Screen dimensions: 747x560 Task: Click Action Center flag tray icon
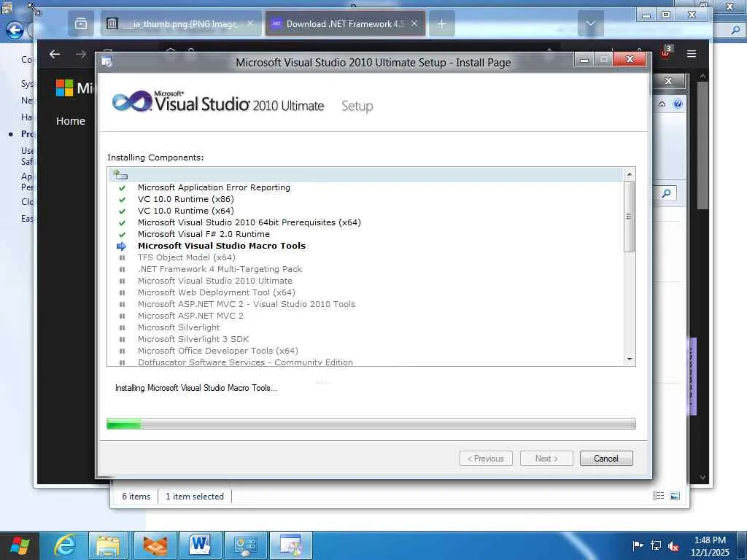(x=638, y=545)
